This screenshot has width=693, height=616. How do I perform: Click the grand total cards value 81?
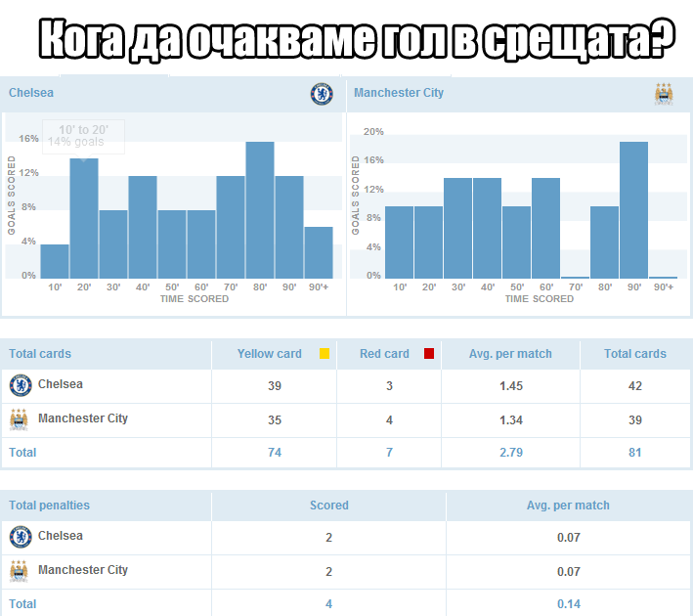[635, 452]
